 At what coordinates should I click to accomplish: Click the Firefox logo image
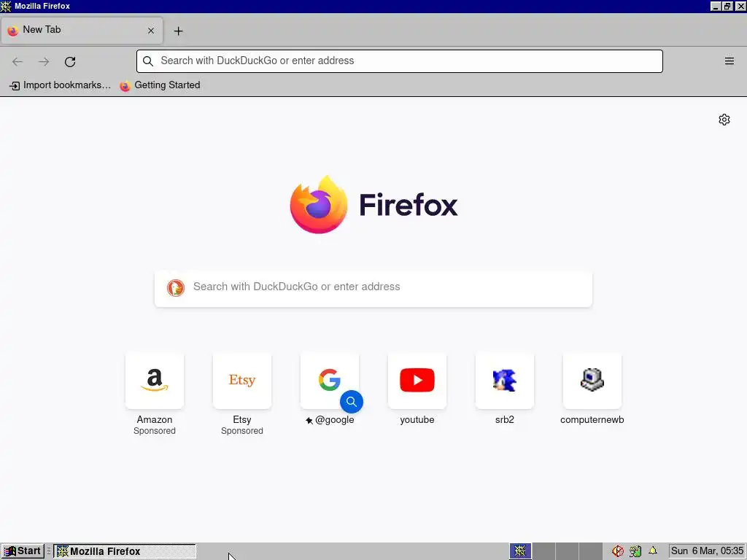[319, 204]
